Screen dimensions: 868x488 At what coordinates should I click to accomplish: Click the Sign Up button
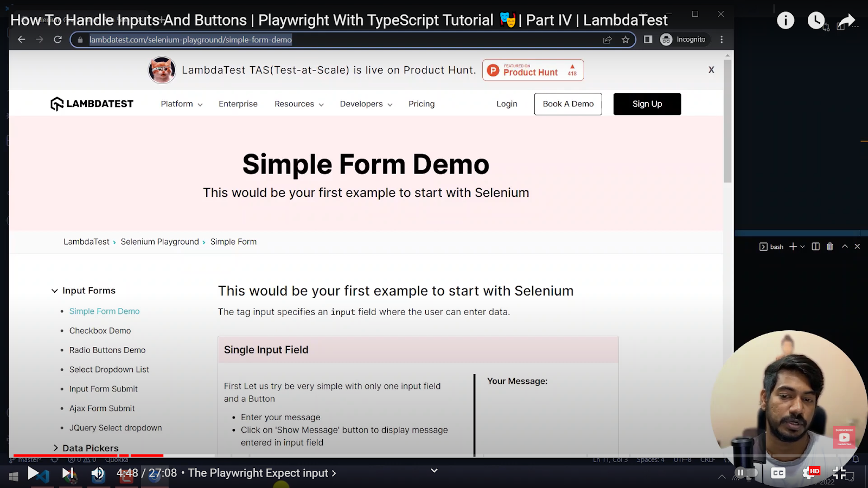(x=647, y=104)
